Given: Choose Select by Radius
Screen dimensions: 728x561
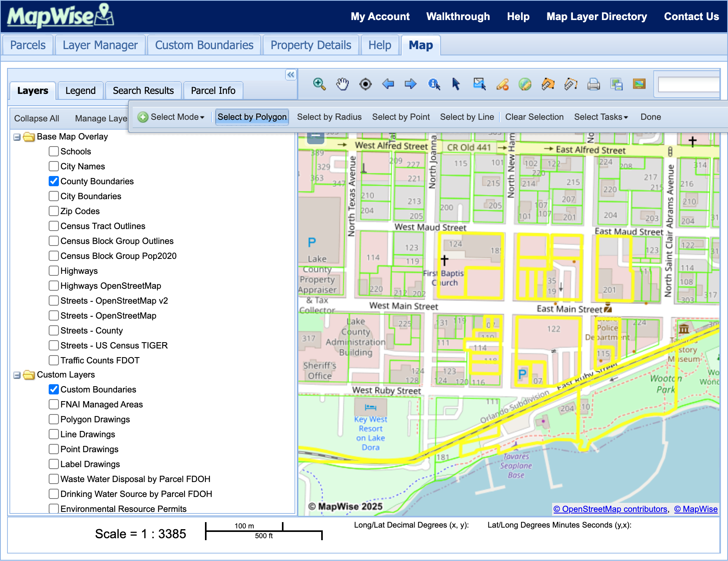Looking at the screenshot, I should coord(329,117).
